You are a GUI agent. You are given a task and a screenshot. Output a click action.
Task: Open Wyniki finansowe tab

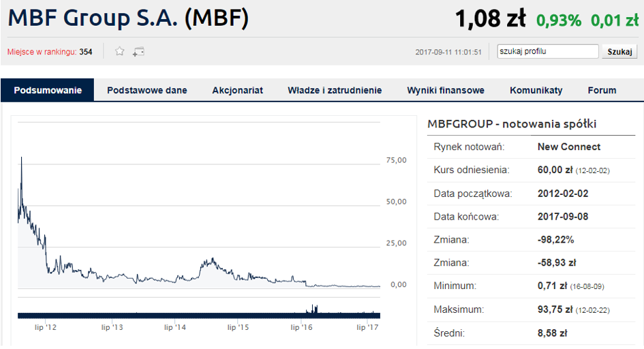click(x=446, y=90)
